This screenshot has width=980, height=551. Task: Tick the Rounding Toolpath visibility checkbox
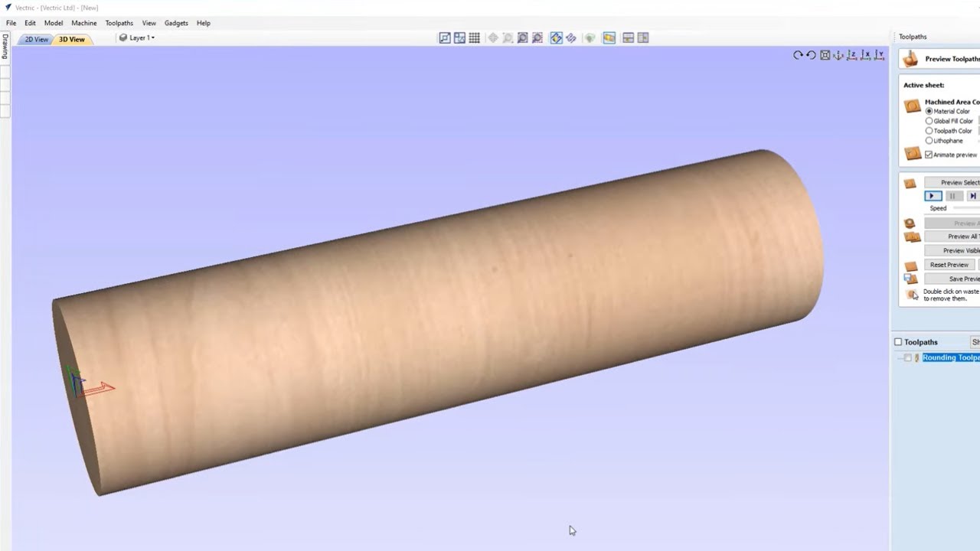tap(908, 358)
